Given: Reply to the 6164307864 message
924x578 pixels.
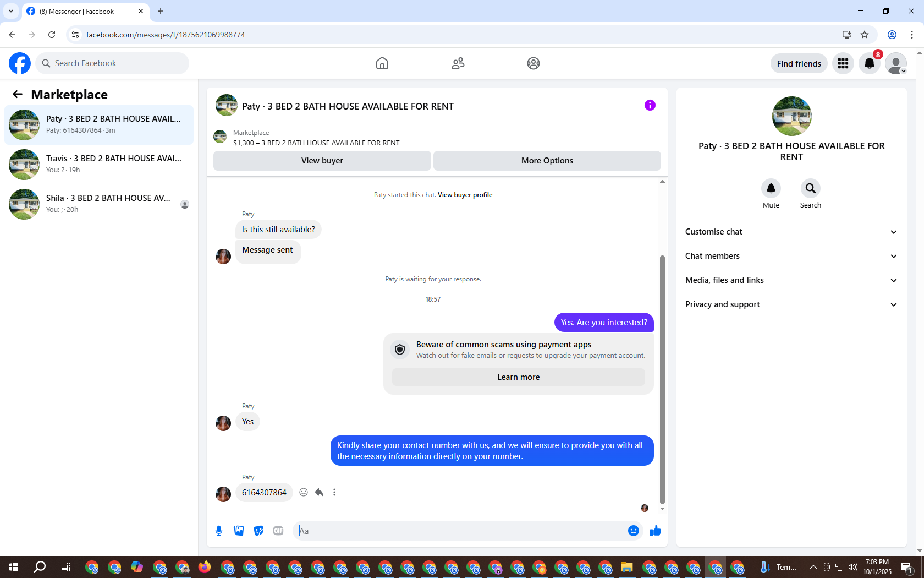Looking at the screenshot, I should (x=319, y=492).
